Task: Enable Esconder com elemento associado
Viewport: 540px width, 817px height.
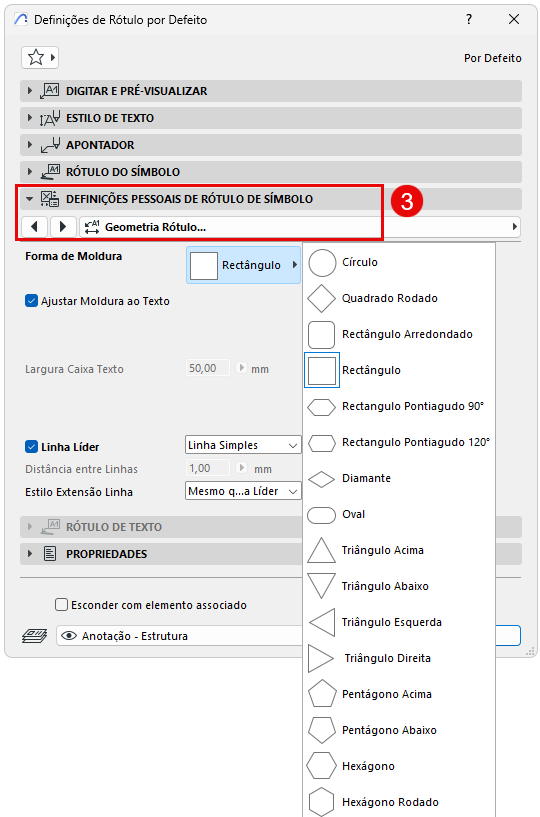Action: pos(62,605)
